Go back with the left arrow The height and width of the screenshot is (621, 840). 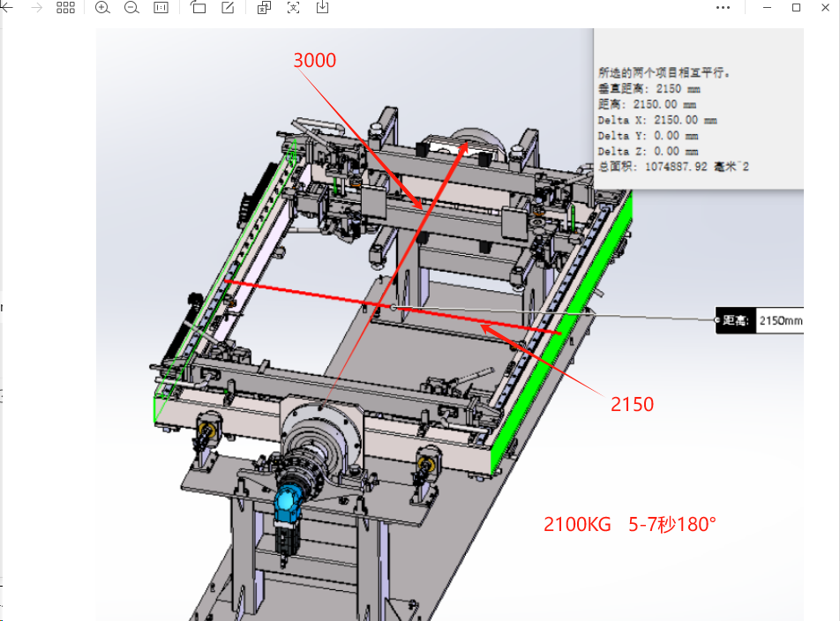[x=6, y=7]
